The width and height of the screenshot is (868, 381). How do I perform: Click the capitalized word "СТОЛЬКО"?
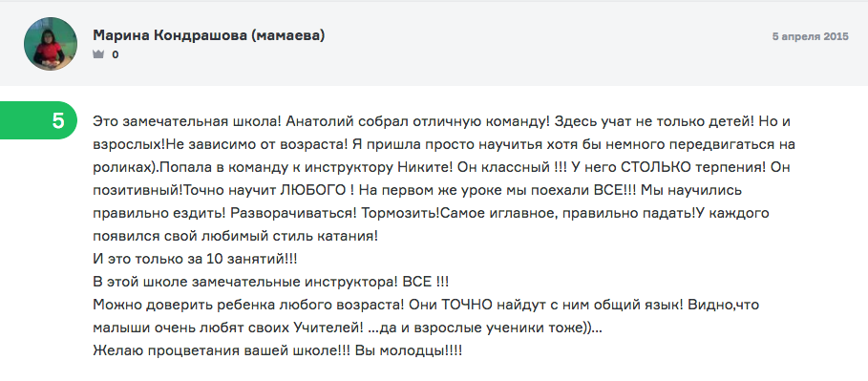[x=607, y=167]
